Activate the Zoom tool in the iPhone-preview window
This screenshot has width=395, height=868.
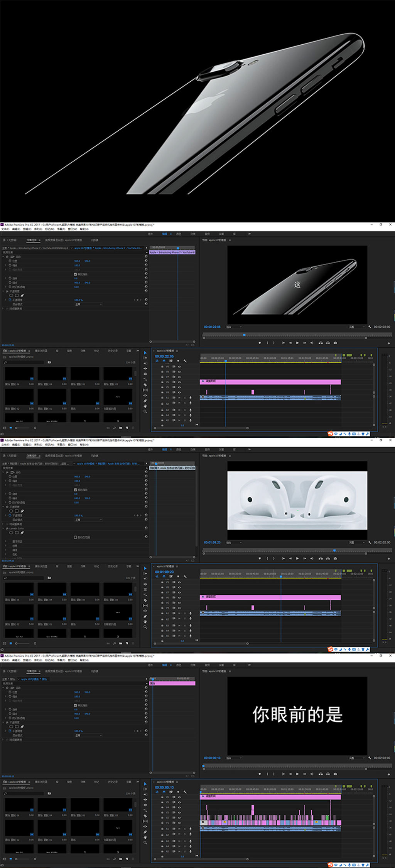click(145, 412)
